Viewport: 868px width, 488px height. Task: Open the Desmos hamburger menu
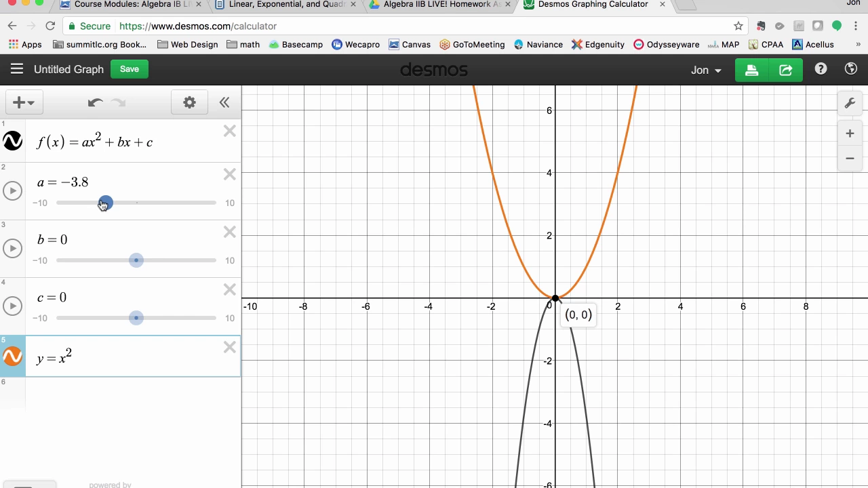[x=17, y=69]
